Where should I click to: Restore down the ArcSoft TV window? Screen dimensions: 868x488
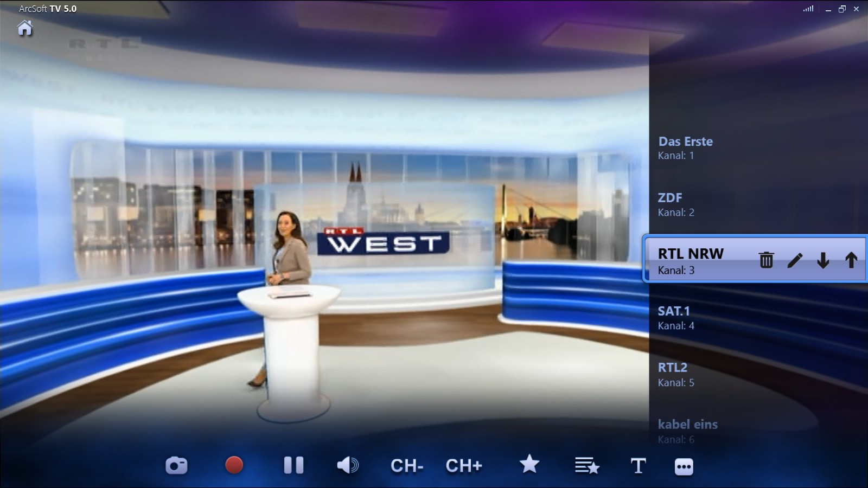pos(842,9)
